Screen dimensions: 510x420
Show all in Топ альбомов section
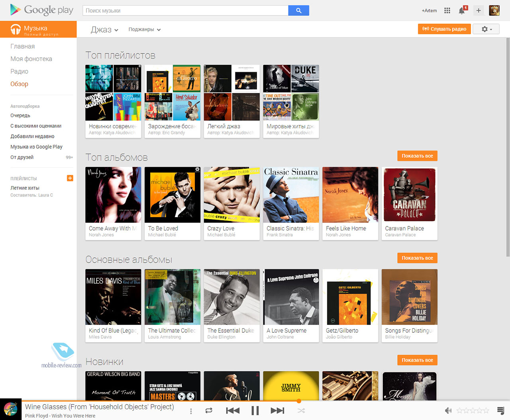pos(417,156)
